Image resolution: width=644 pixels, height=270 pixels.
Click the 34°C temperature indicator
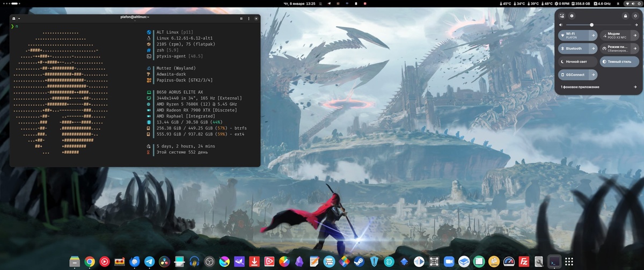coord(519,3)
